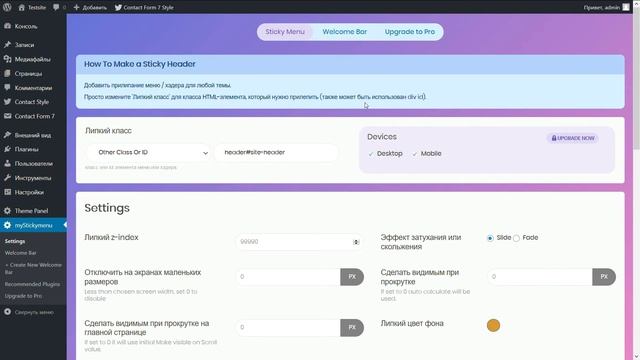640x360 pixels.
Task: Click the Плагины plug icon
Action: pos(7,149)
